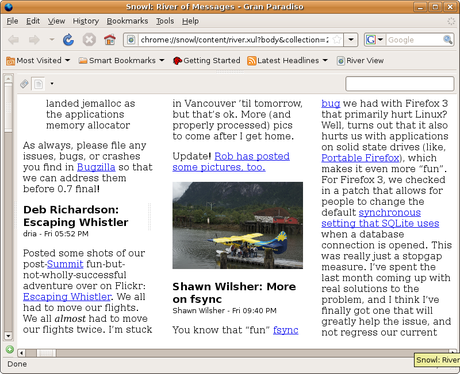Toggle the tag icon in Snowl toolbar
Image resolution: width=460 pixels, height=374 pixels.
(24, 84)
